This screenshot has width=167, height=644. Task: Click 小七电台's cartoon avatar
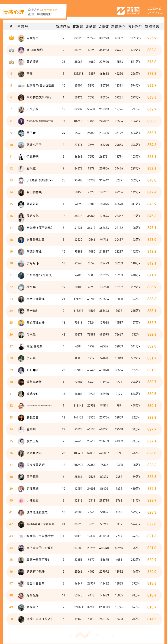point(21,180)
